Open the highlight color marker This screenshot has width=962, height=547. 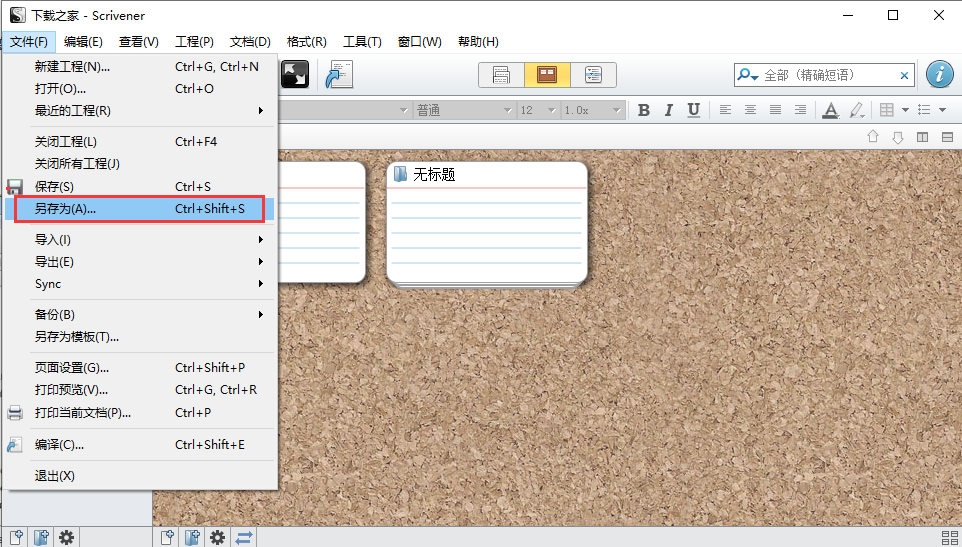tap(857, 110)
